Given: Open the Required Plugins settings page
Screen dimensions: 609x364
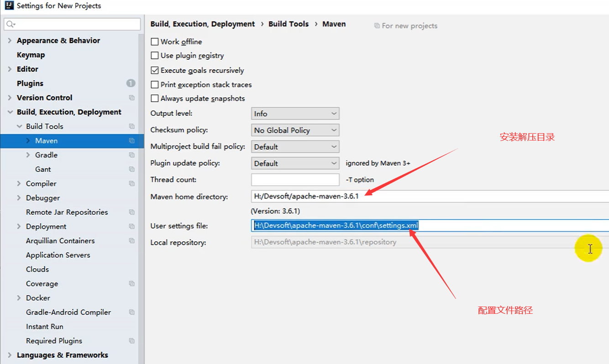Looking at the screenshot, I should pyautogui.click(x=54, y=341).
